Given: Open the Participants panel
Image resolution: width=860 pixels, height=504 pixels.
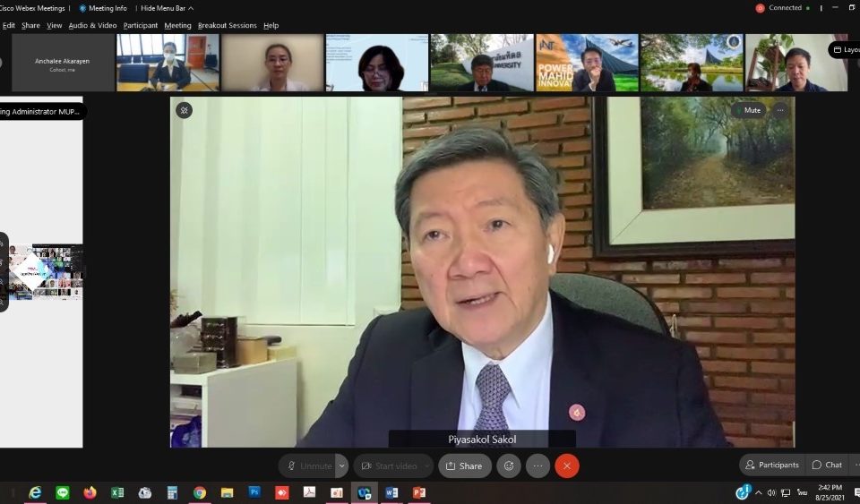Looking at the screenshot, I should click(771, 465).
